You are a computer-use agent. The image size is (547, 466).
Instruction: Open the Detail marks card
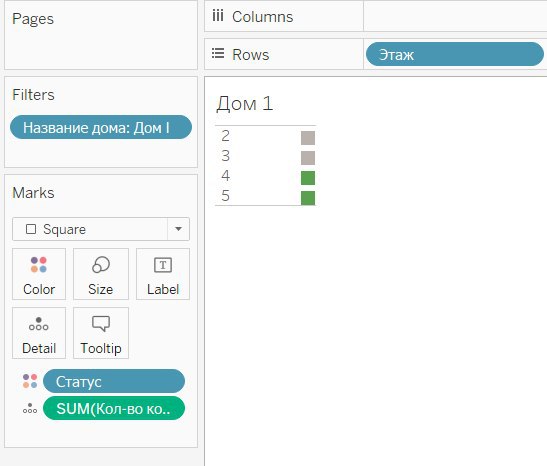point(39,333)
